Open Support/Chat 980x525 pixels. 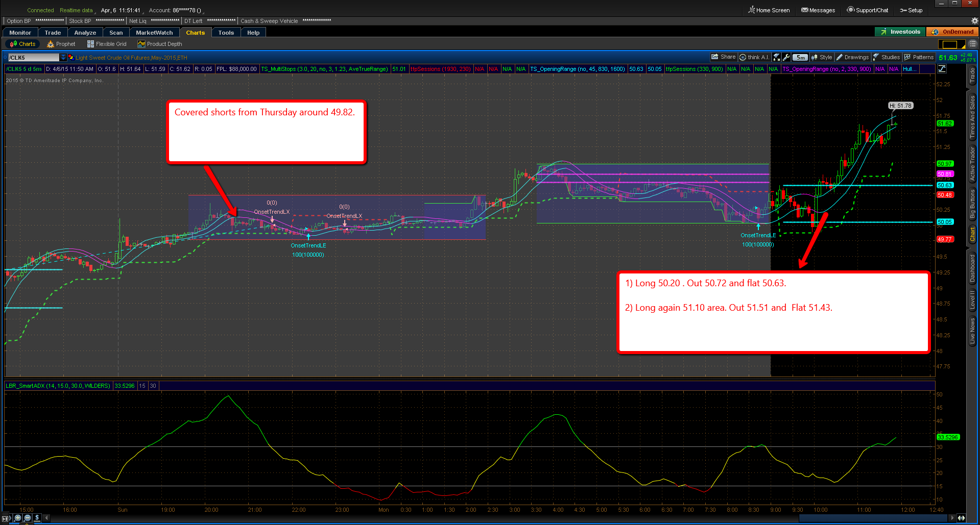coord(868,10)
